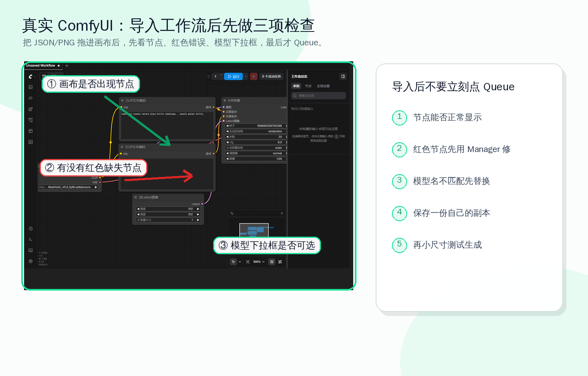Open the keyboard shortcuts icon in sidebar

31,250
